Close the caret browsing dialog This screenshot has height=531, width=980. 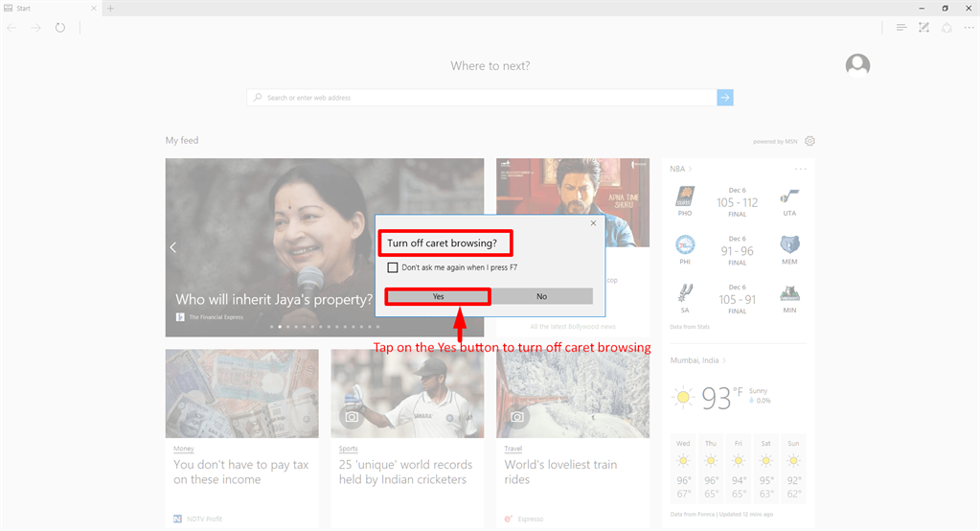click(593, 223)
